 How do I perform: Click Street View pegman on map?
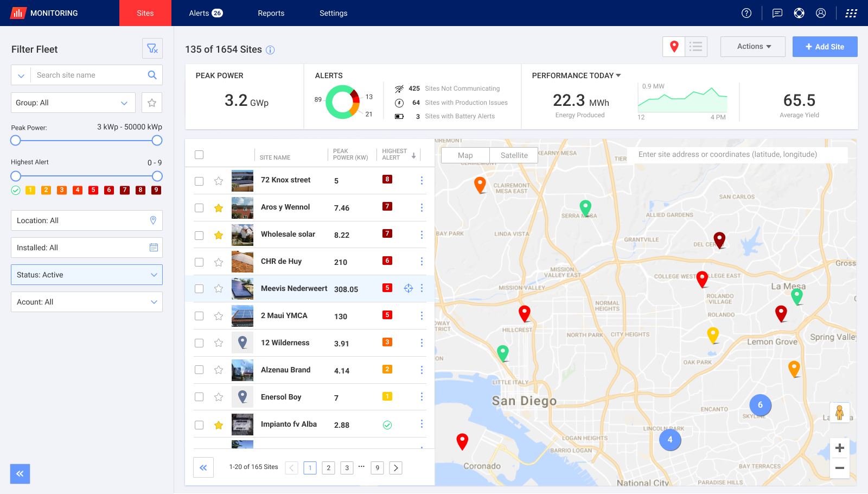click(x=840, y=413)
